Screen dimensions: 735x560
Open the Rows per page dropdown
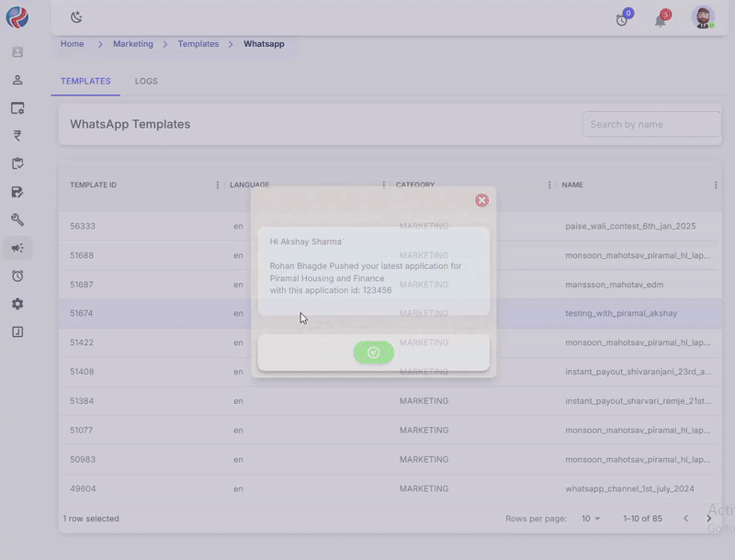pos(591,519)
